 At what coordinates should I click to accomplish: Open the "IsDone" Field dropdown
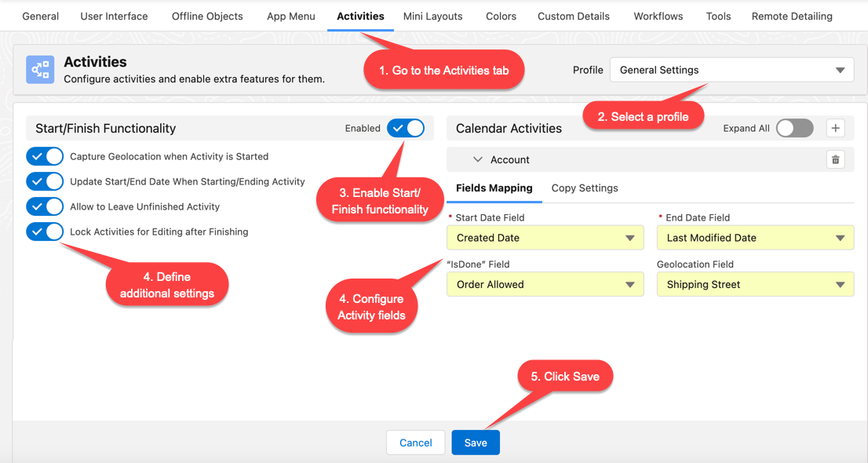click(545, 284)
